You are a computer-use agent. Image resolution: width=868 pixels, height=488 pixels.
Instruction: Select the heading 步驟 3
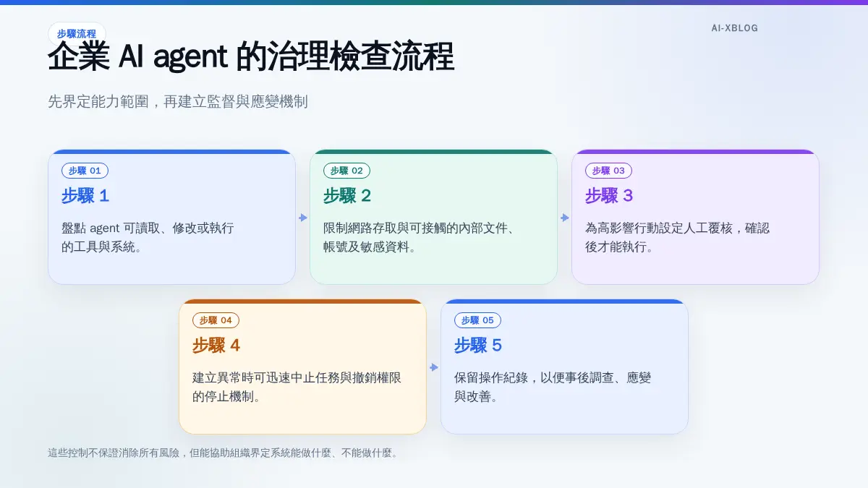pos(609,196)
